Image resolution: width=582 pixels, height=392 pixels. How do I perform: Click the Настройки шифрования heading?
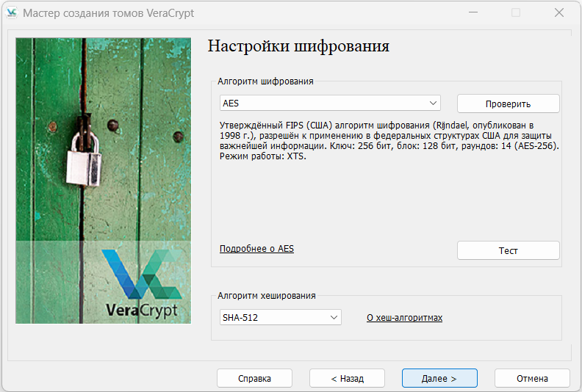(x=298, y=46)
